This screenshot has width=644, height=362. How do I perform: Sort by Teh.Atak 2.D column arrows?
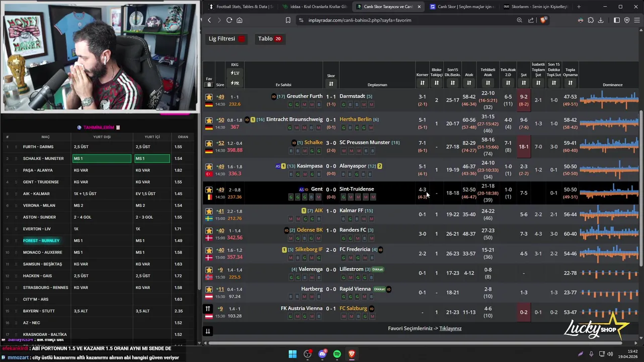point(508,83)
